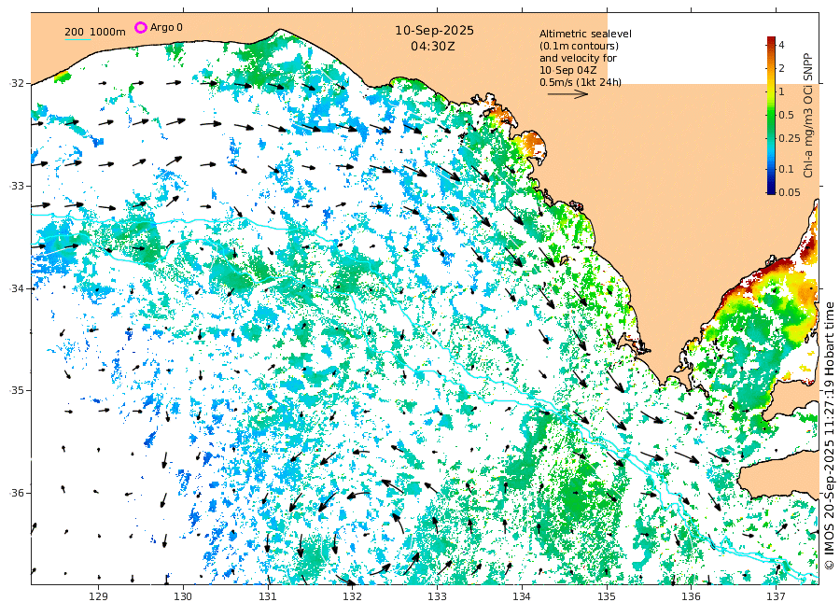Viewport: 840px width, 616px height.
Task: Click color bar tick value 0.05
Action: click(789, 192)
